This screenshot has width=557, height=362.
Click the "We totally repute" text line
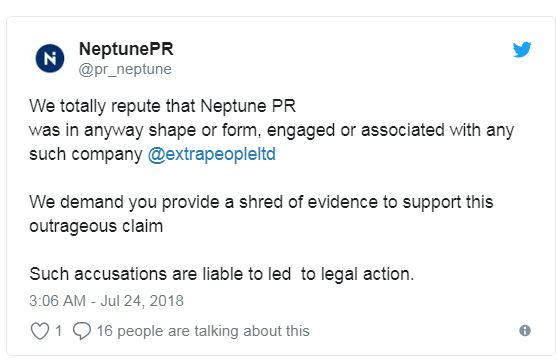pos(162,106)
